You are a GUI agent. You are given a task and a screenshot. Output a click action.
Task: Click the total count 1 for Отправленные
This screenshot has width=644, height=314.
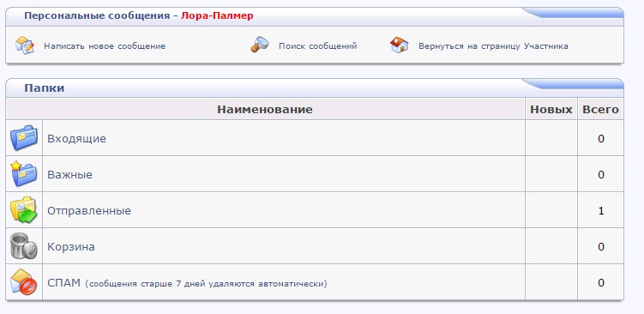pyautogui.click(x=601, y=211)
